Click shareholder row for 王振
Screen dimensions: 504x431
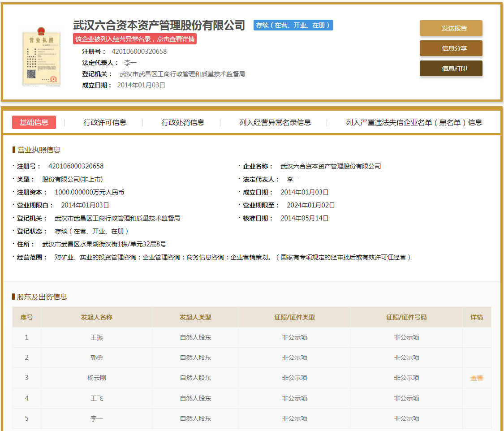[97, 337]
